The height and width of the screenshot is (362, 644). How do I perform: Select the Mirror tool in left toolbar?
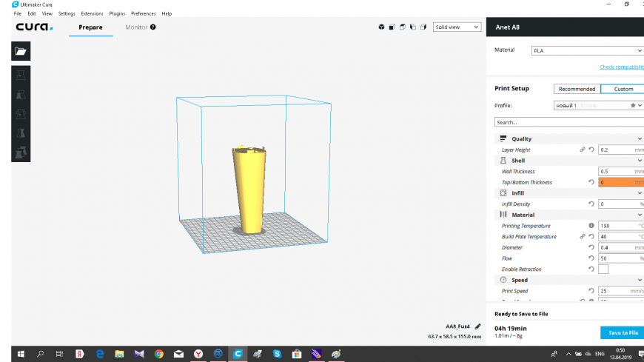coord(21,133)
